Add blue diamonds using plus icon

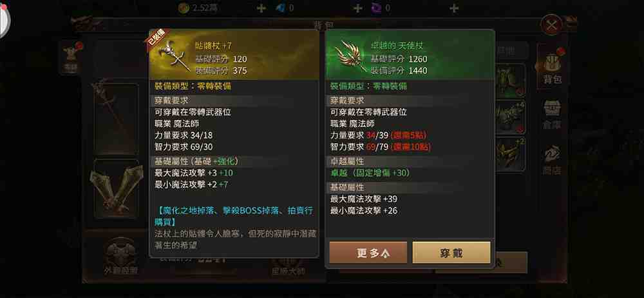coord(357,8)
